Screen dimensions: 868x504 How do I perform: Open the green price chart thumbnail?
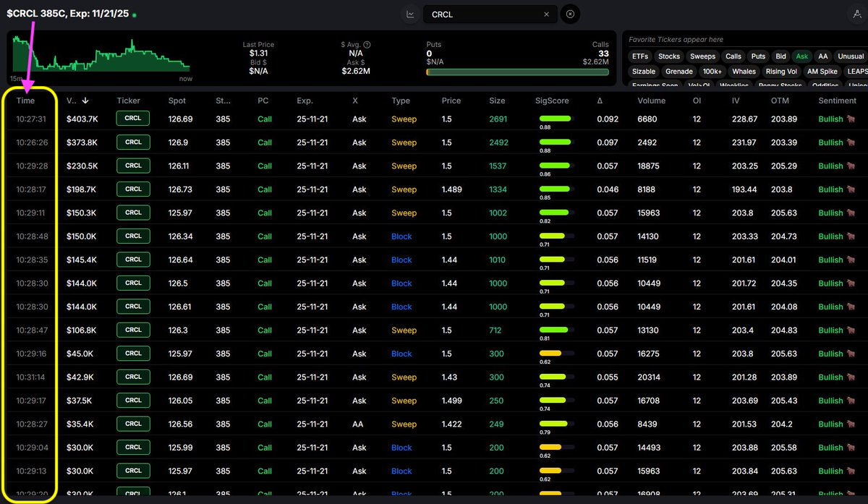pyautogui.click(x=101, y=55)
